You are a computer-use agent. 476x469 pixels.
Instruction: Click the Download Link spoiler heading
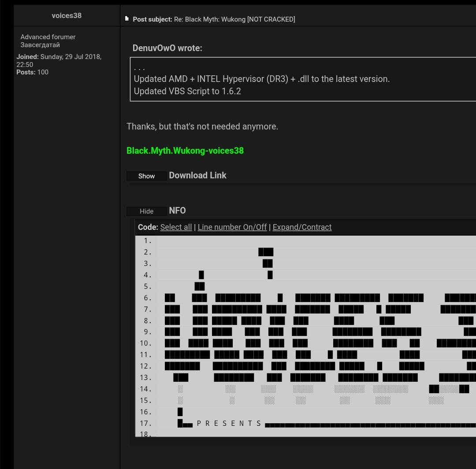[x=197, y=175]
